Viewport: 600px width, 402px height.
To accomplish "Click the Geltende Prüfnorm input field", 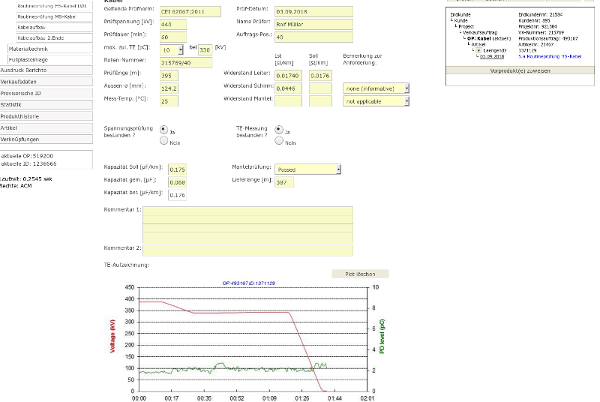I will (x=190, y=12).
